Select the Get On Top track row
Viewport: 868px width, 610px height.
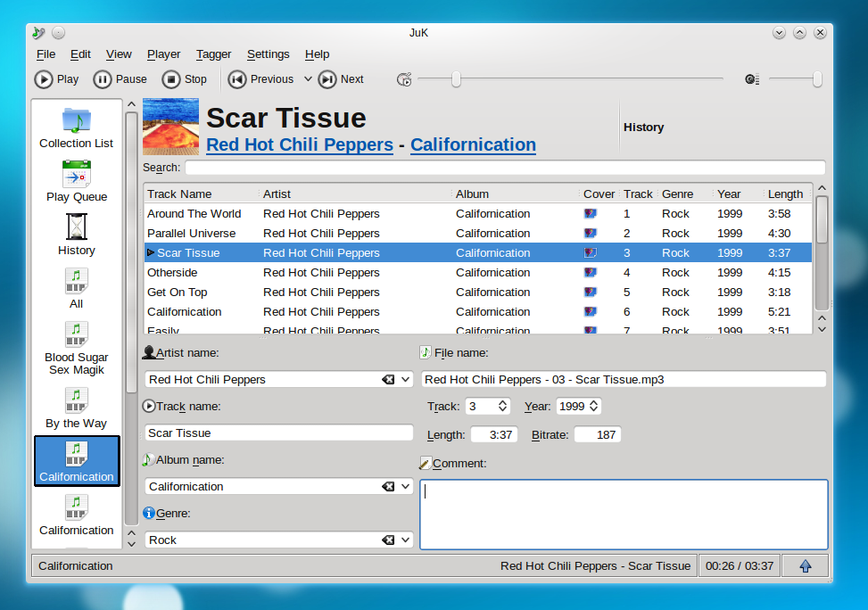[x=478, y=292]
